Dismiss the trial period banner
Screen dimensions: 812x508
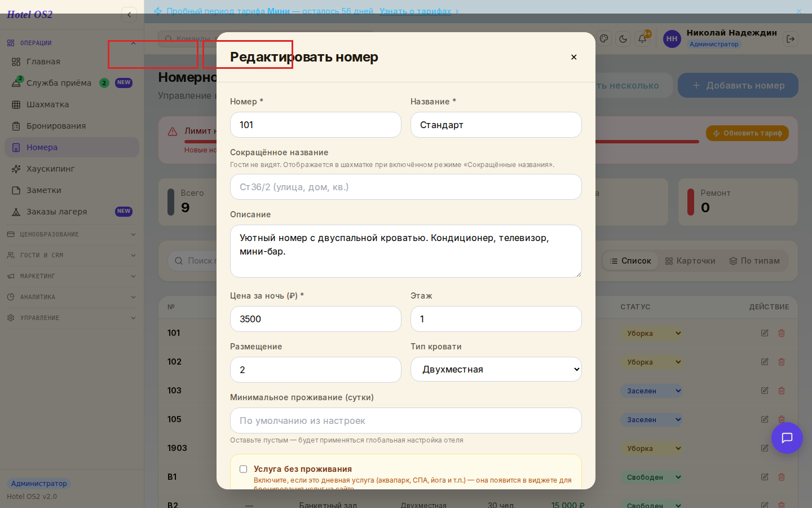(x=799, y=11)
